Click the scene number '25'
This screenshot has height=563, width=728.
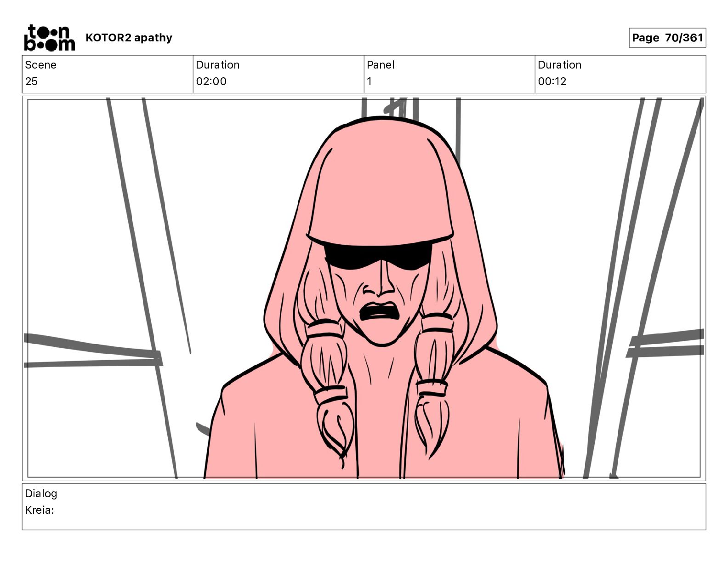[31, 81]
